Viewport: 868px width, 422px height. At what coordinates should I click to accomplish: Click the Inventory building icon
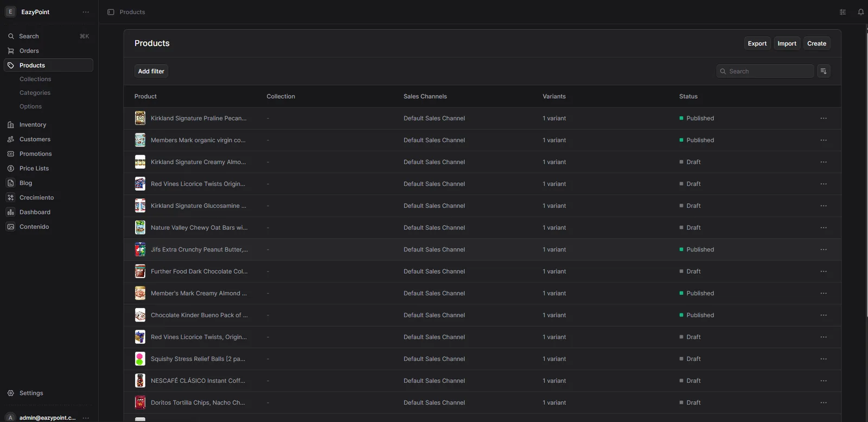(10, 124)
